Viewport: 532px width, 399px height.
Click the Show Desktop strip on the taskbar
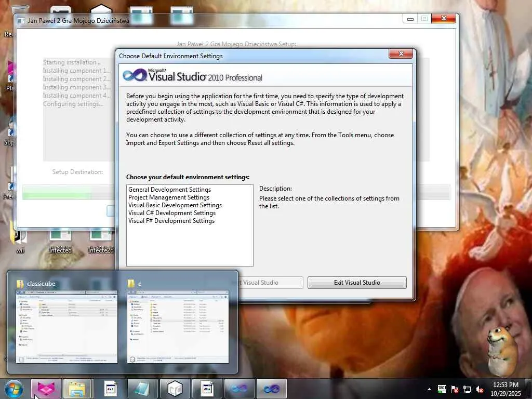tap(529, 389)
